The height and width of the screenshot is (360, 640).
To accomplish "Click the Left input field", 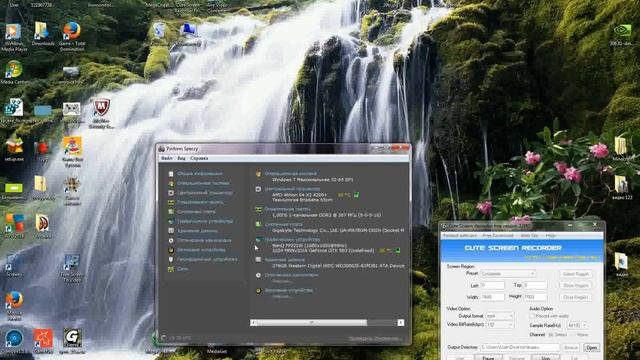I will pos(492,285).
